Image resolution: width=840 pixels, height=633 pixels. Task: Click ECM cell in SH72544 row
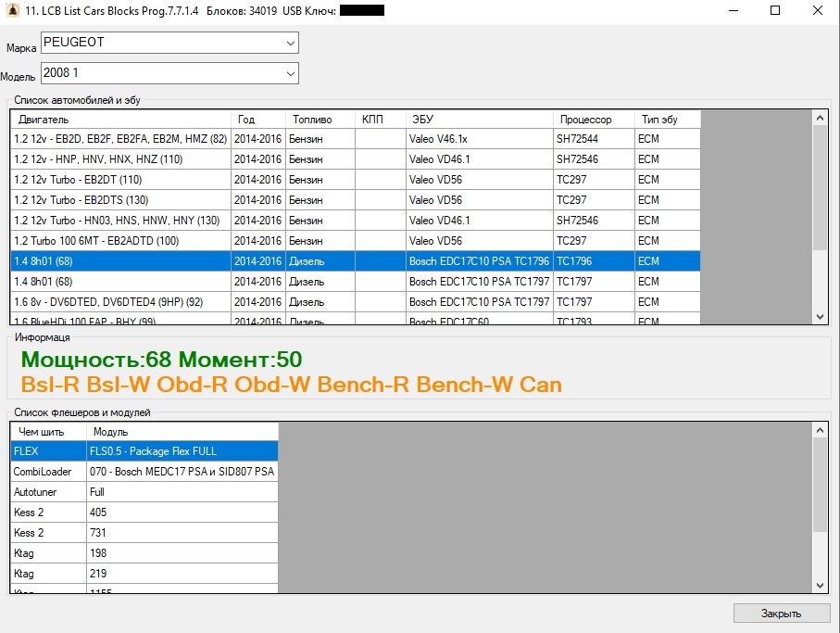(x=668, y=139)
